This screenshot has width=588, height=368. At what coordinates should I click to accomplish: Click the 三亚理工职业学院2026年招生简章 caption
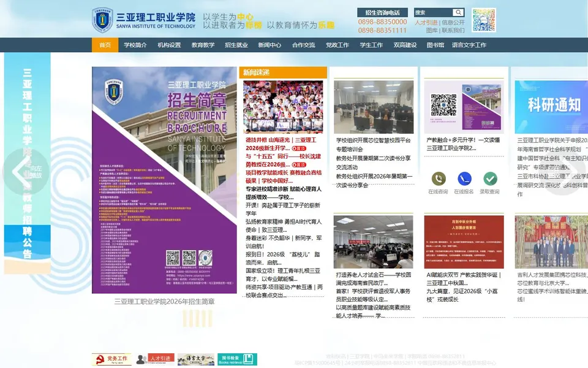(x=164, y=302)
